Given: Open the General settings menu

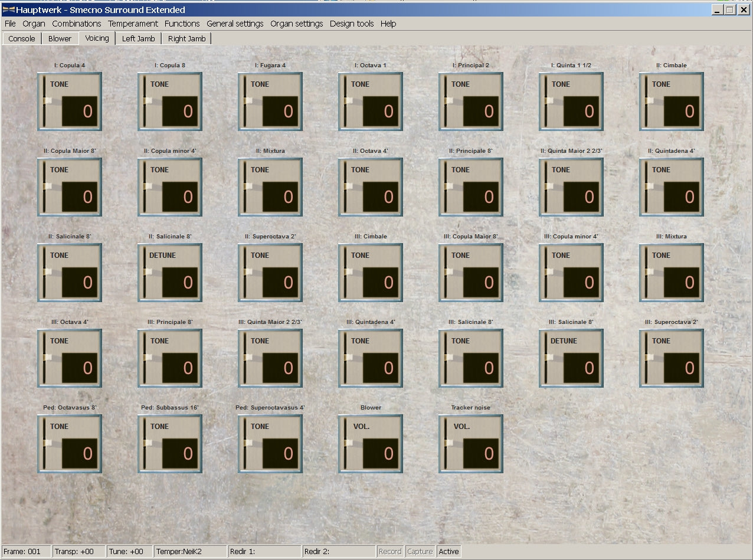Looking at the screenshot, I should click(x=235, y=24).
